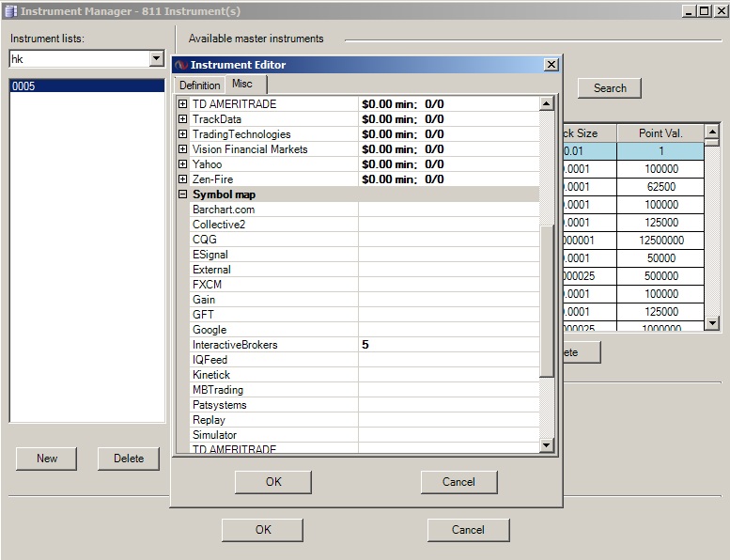
Task: Click the Google symbol map value field
Action: (x=449, y=330)
